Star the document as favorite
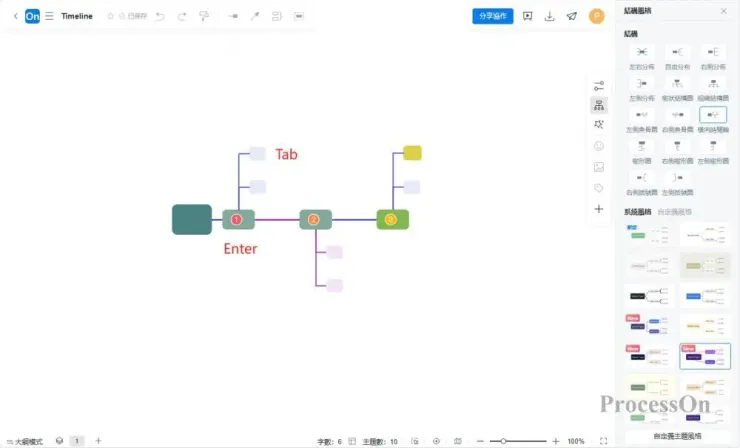The image size is (740, 448). click(x=110, y=16)
